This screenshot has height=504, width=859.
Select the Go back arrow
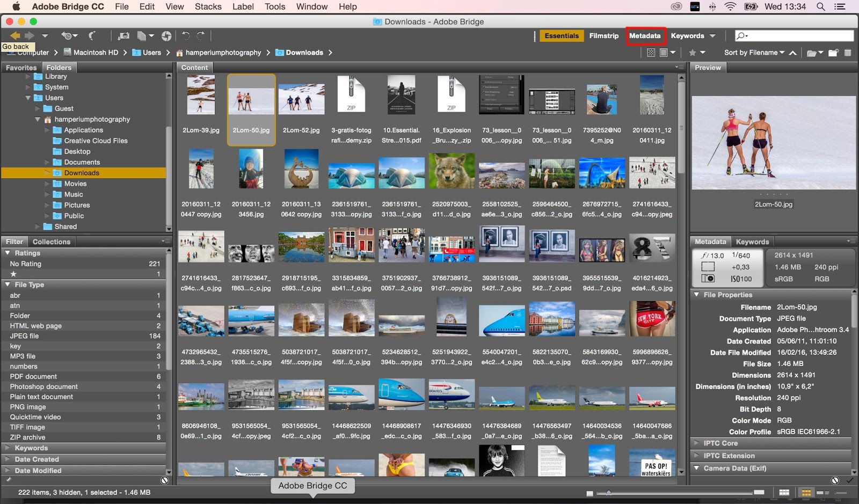coord(15,35)
